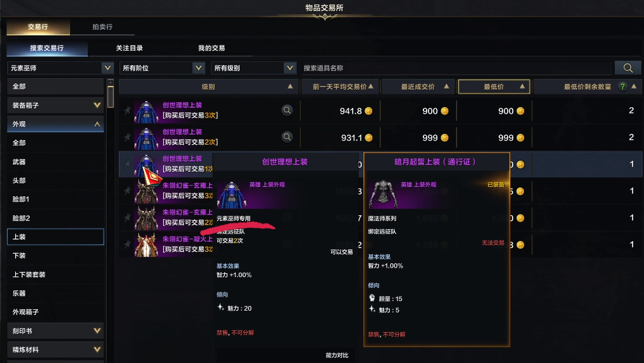
Task: Click the gold coin icon beside 900 lowest price
Action: (520, 111)
